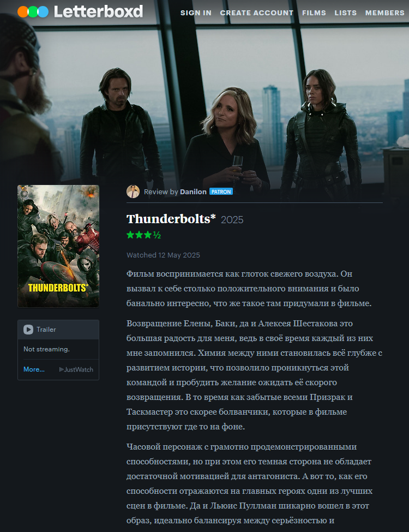Go to CREATE ACCOUNT

[257, 13]
